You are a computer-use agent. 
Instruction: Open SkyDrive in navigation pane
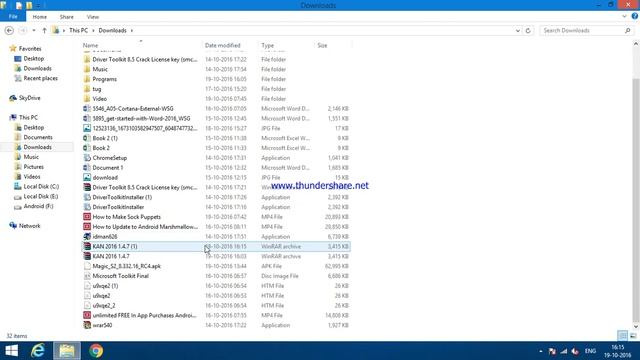pyautogui.click(x=29, y=98)
